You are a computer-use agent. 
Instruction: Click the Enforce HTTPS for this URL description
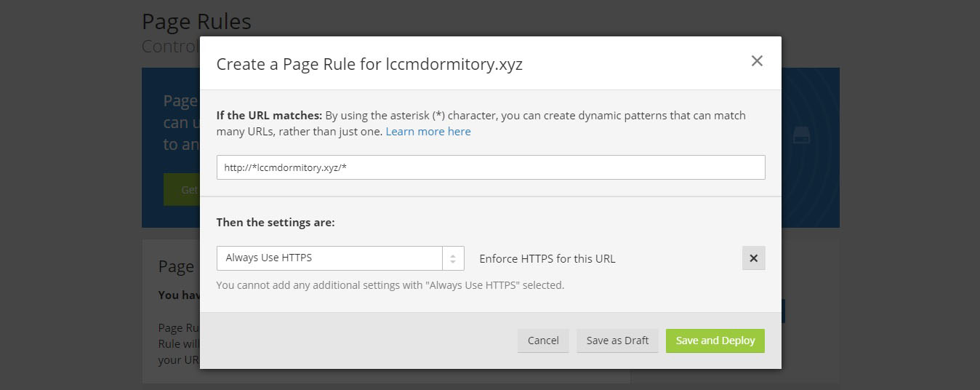[x=547, y=258]
